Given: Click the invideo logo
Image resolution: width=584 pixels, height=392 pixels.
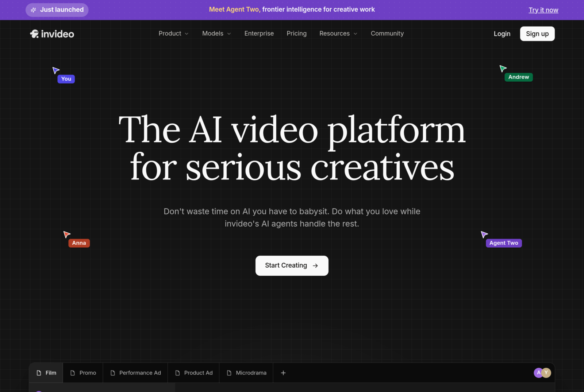Looking at the screenshot, I should click(52, 34).
